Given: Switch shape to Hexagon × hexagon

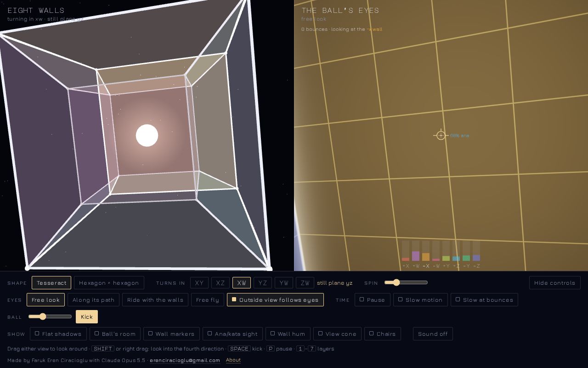Looking at the screenshot, I should (109, 282).
